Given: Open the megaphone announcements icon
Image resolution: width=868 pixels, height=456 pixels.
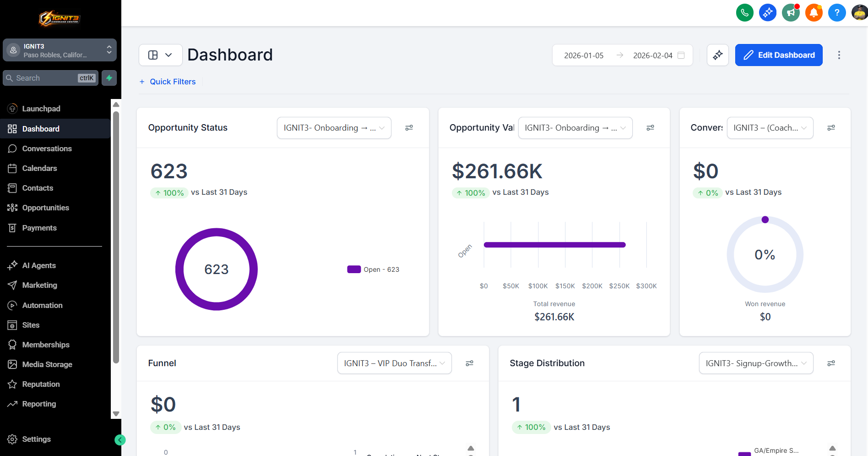Looking at the screenshot, I should tap(791, 12).
